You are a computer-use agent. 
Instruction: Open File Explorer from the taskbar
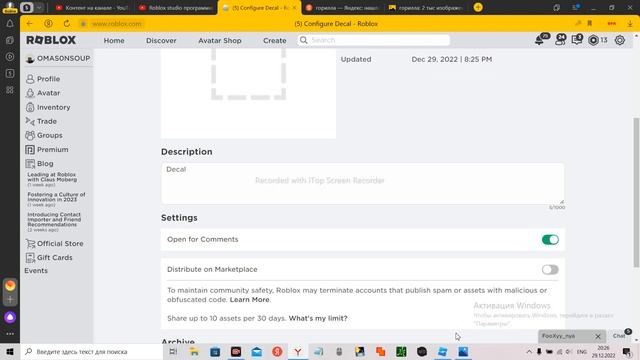(194, 351)
